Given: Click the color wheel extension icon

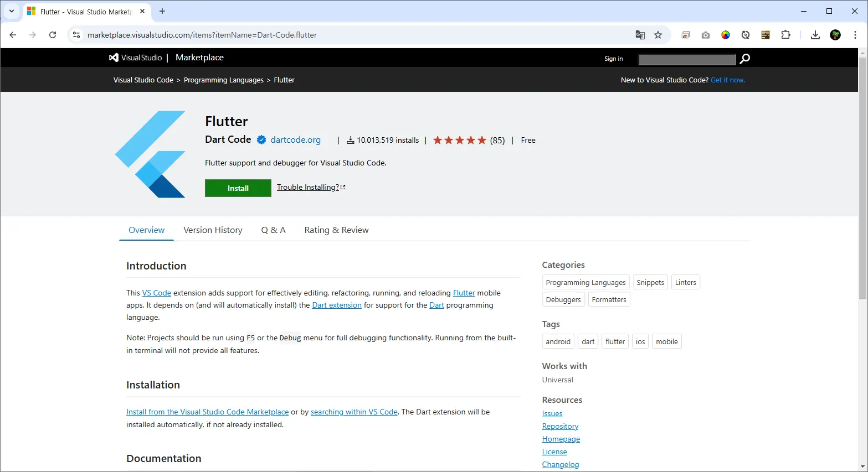Looking at the screenshot, I should pos(726,35).
